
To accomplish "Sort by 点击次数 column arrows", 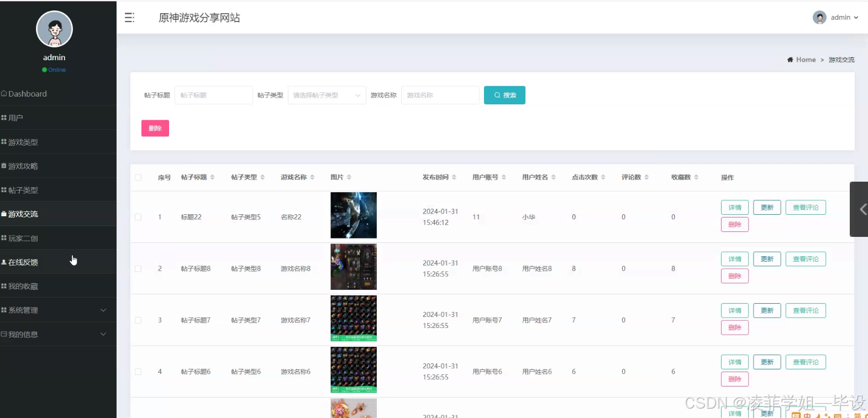I will pyautogui.click(x=603, y=177).
